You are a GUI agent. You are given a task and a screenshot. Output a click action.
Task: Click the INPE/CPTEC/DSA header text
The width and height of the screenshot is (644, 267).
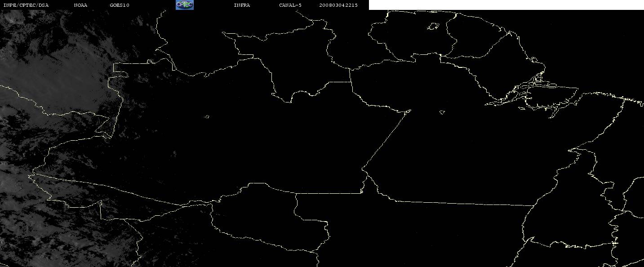(x=26, y=5)
